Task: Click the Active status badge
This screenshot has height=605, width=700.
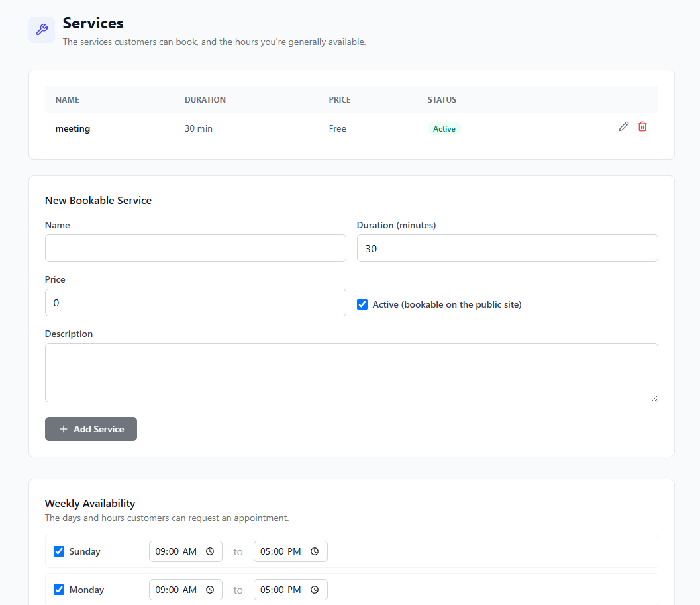Action: 444,128
